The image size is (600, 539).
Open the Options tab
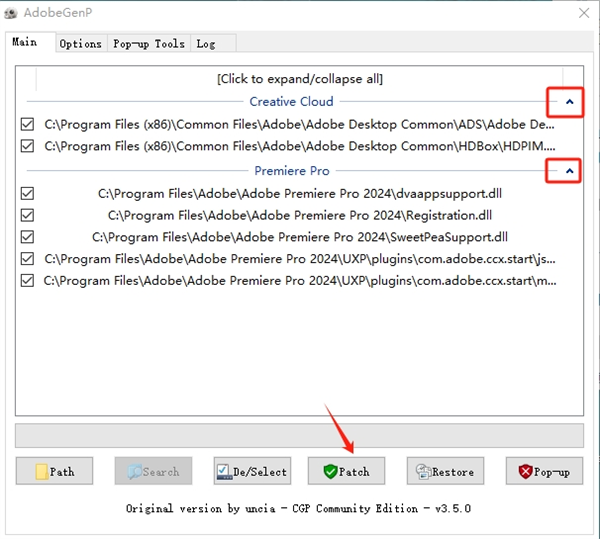point(81,44)
